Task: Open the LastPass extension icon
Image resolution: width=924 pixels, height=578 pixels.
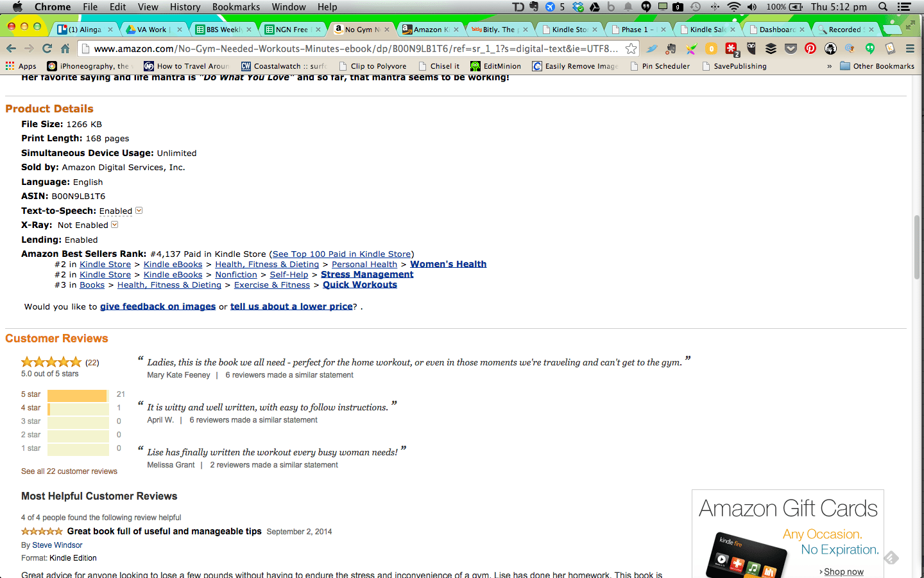Action: pyautogui.click(x=732, y=49)
